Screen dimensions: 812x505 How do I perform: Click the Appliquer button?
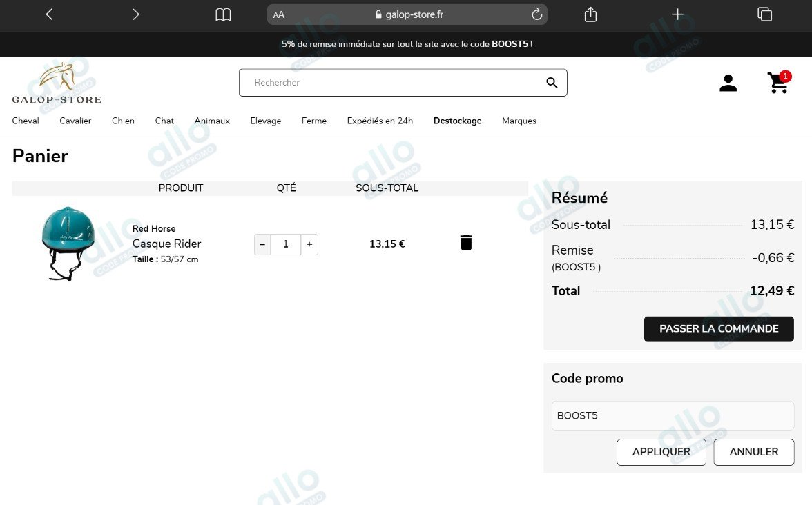pyautogui.click(x=661, y=453)
